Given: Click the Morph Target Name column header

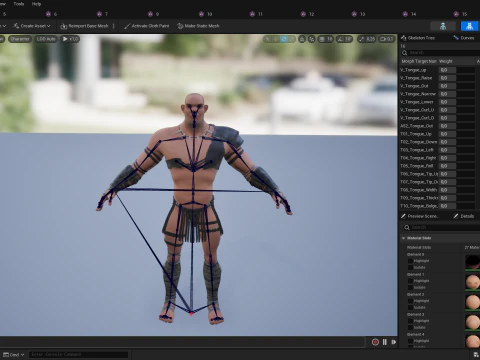Looking at the screenshot, I should (419, 61).
